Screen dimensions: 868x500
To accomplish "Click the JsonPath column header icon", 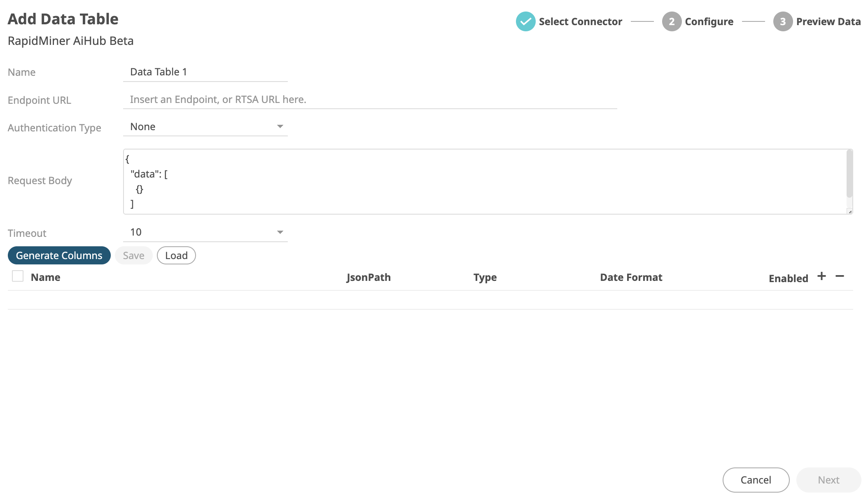I will (367, 276).
